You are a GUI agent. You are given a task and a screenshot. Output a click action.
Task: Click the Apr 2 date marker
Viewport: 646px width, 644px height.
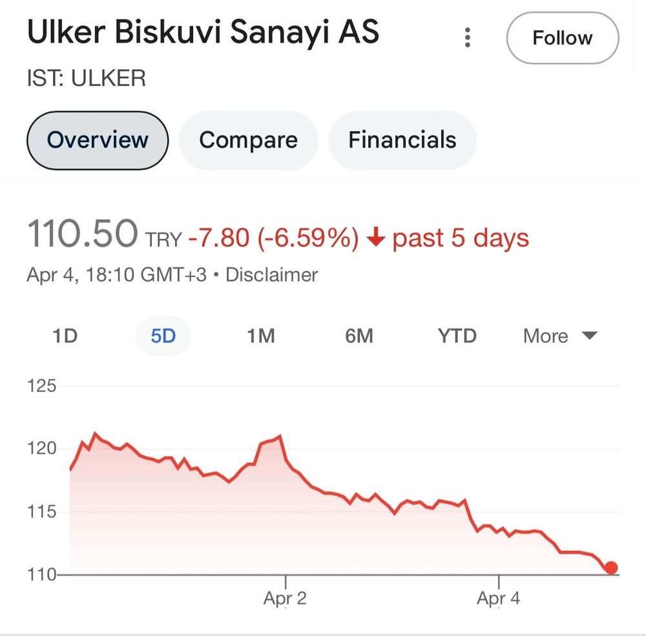(285, 598)
